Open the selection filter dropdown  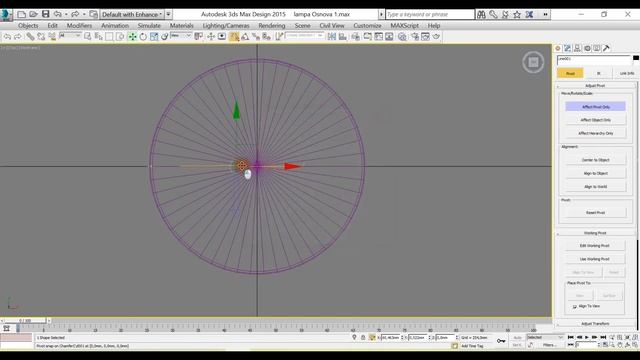[x=70, y=36]
